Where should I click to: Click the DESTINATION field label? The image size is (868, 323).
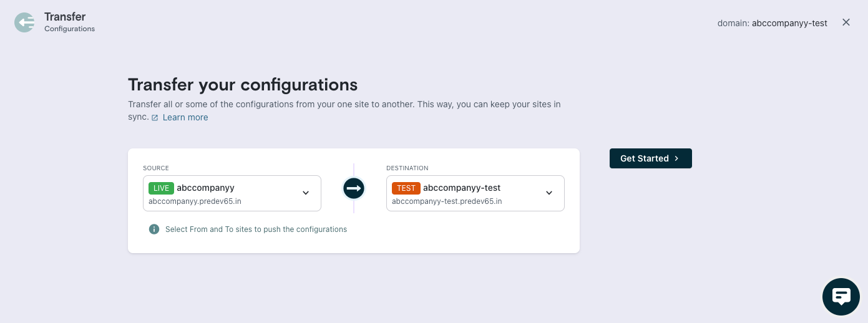click(x=407, y=168)
